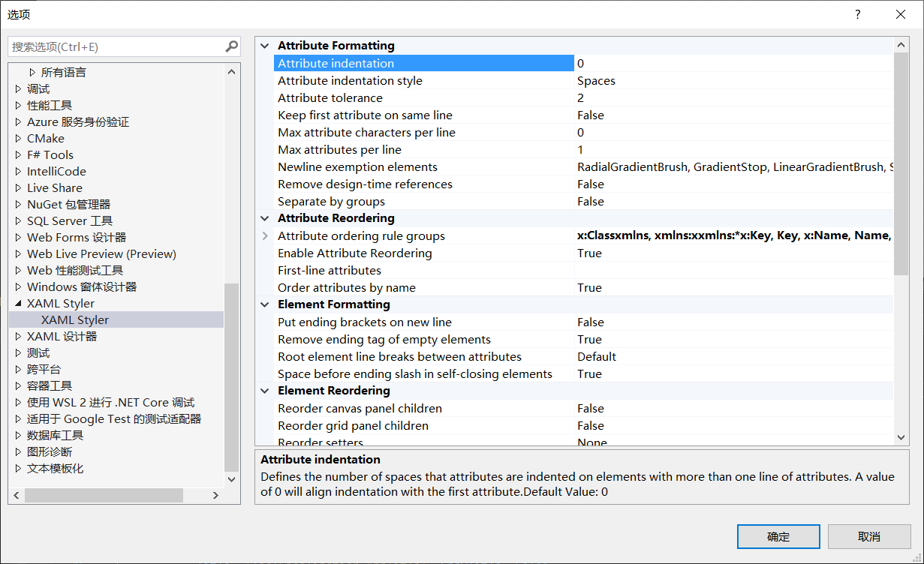Select 跨平台 in options tree
This screenshot has height=564, width=924.
[44, 370]
